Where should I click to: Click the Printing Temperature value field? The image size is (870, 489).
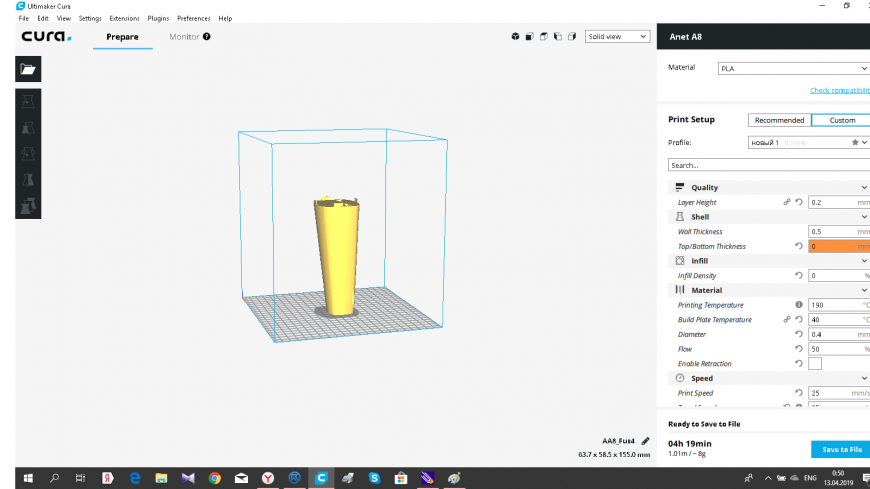839,305
